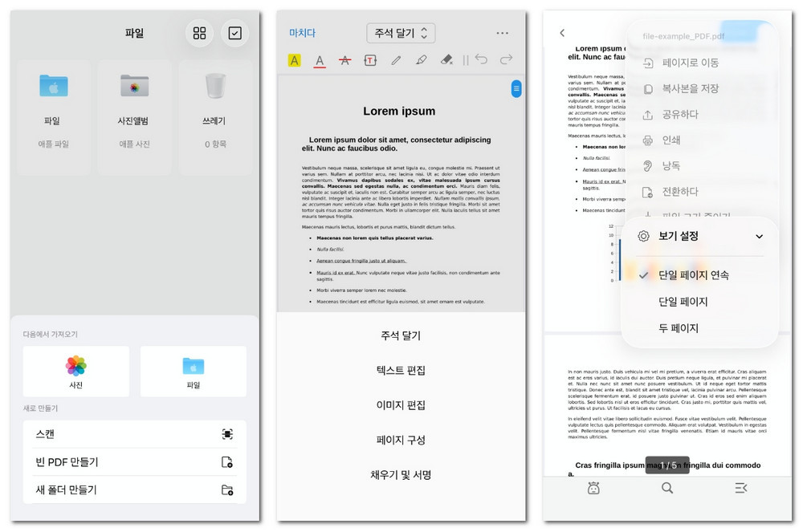Create a blank PDF via 빈 PDF 만들기
Image resolution: width=803 pixels, height=532 pixels.
[134, 460]
